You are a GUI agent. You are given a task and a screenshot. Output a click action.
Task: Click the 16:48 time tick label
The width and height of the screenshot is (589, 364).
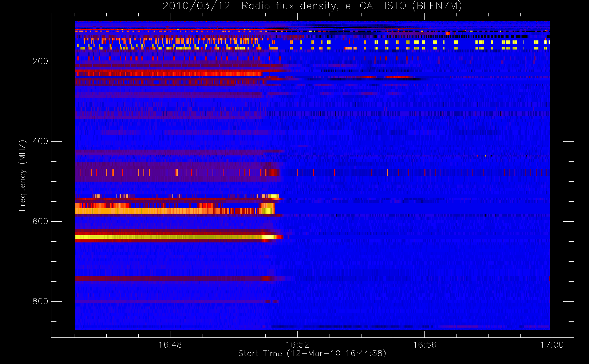pos(170,344)
